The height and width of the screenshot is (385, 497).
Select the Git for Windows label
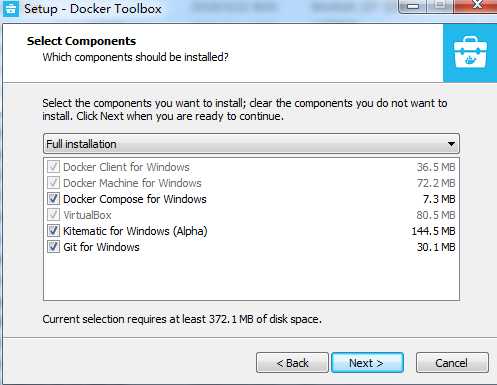coord(101,247)
